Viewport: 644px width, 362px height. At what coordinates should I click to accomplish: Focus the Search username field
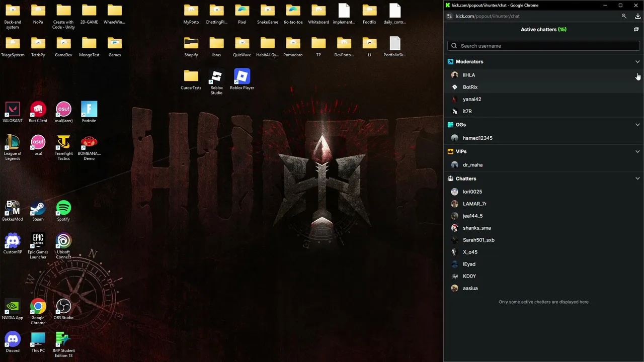click(543, 46)
